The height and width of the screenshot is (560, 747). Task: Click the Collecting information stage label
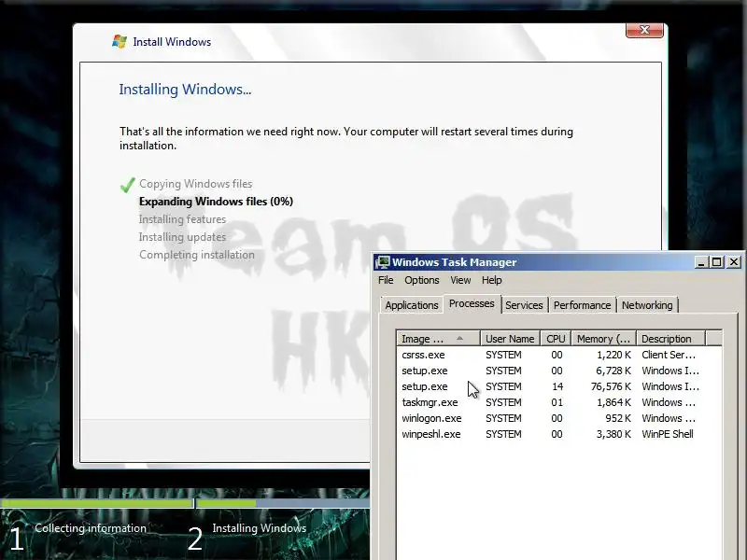click(91, 528)
